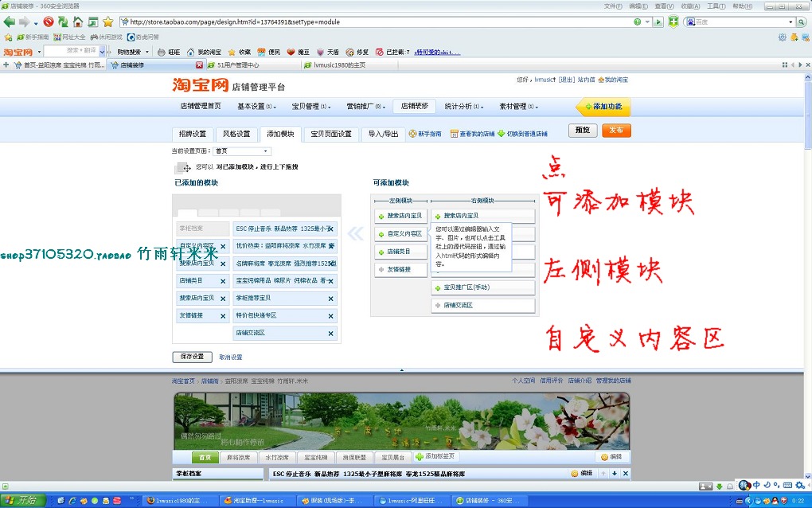Click the orange 发布 publish button
Image resolution: width=812 pixels, height=508 pixels.
pos(616,130)
